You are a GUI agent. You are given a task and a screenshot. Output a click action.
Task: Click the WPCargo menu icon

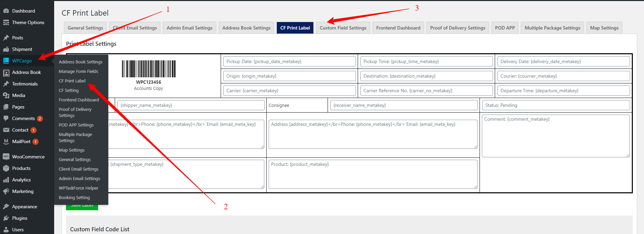(6, 61)
